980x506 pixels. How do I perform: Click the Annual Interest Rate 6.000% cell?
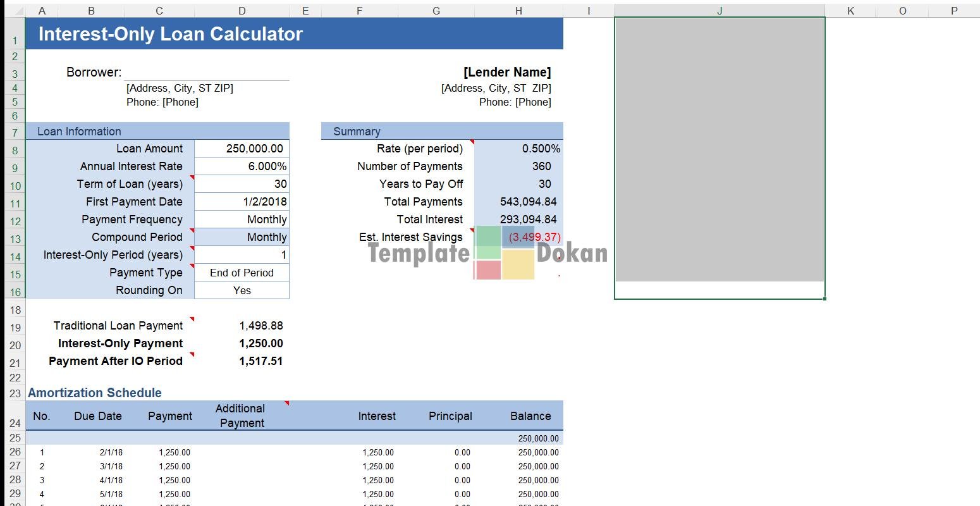(242, 166)
